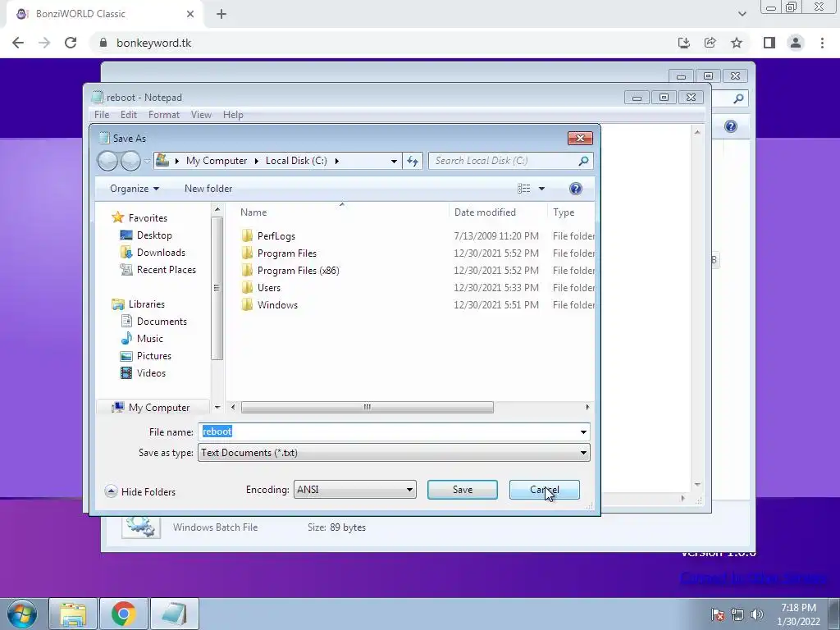Click the Desktop icon in Favorites
Image resolution: width=840 pixels, height=630 pixels.
(x=126, y=235)
